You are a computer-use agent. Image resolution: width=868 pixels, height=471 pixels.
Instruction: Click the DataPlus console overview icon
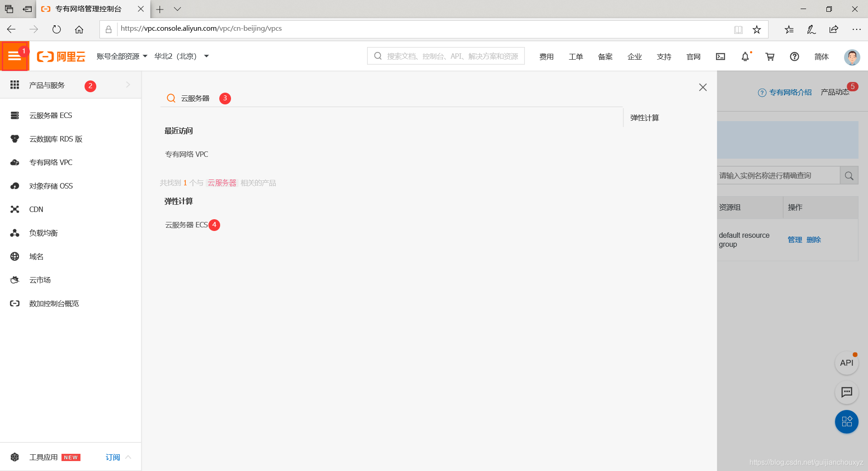tap(15, 303)
